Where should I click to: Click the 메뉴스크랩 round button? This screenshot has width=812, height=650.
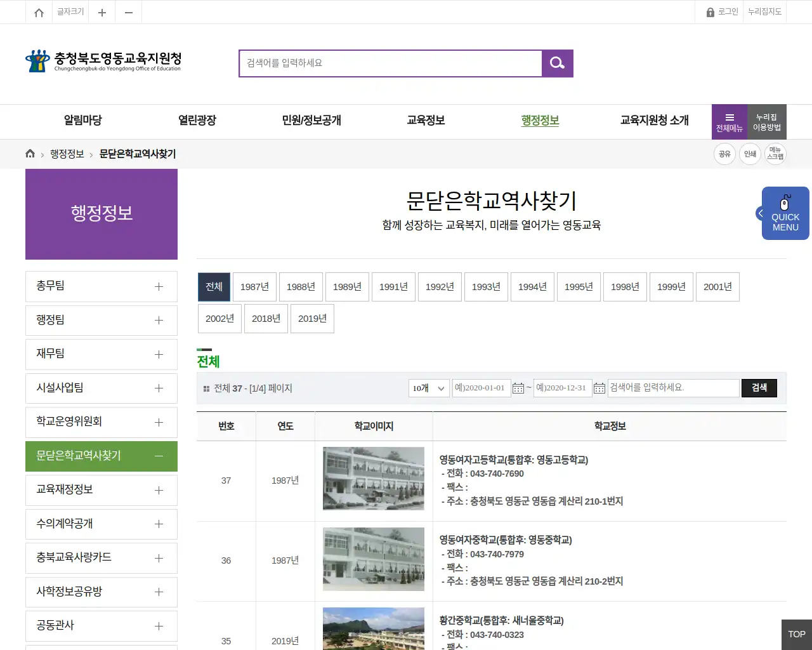(775, 154)
